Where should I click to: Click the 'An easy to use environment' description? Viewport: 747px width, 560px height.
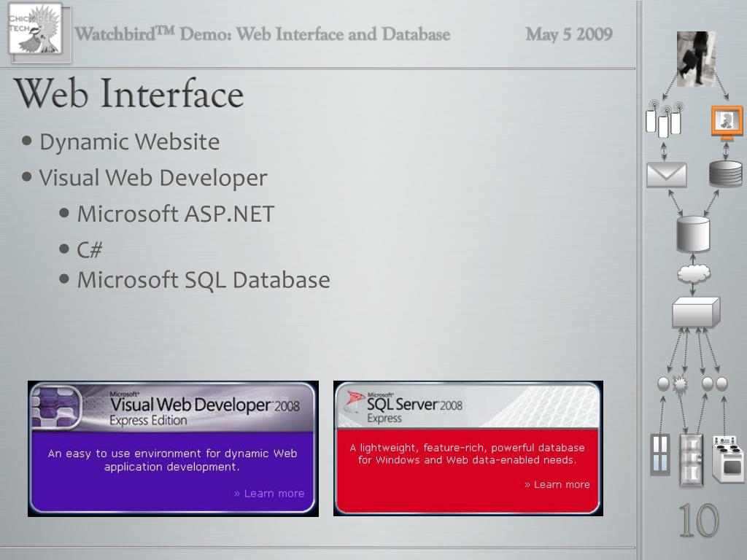pos(172,460)
